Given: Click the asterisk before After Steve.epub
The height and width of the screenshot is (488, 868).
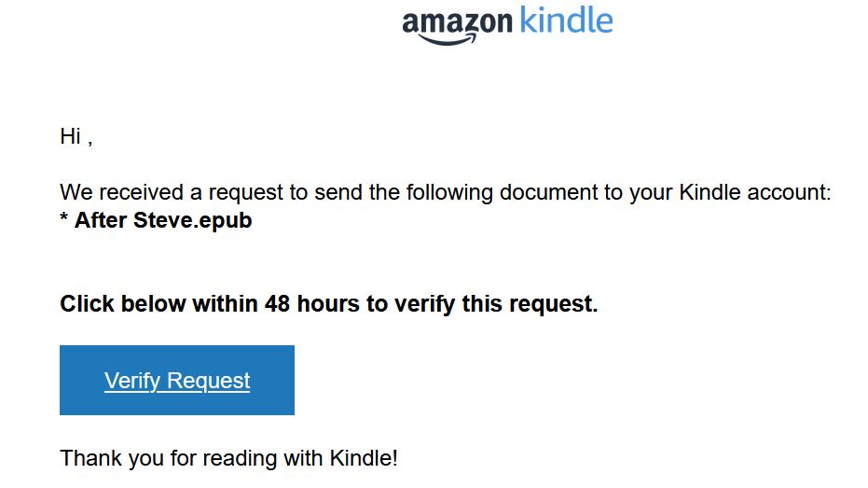Looking at the screenshot, I should [64, 221].
